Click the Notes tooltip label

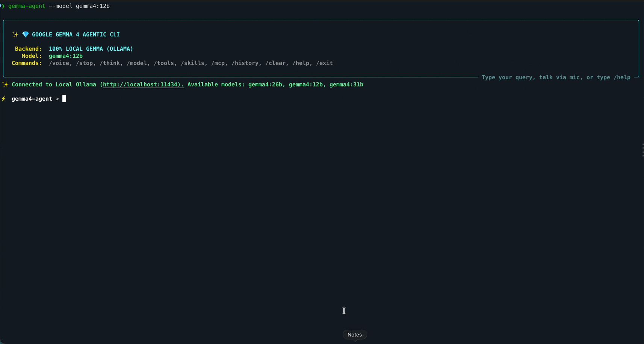[355, 335]
